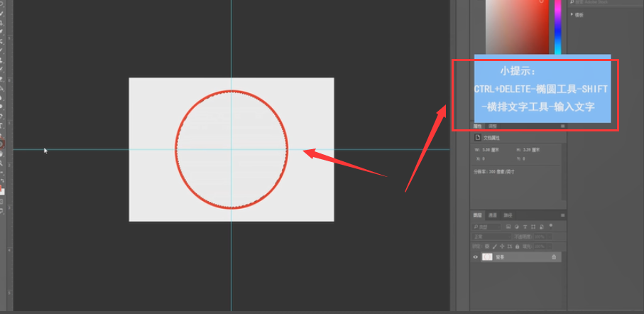The image size is (644, 314).
Task: Click the 不透明度 opacity value field
Action: (540, 237)
